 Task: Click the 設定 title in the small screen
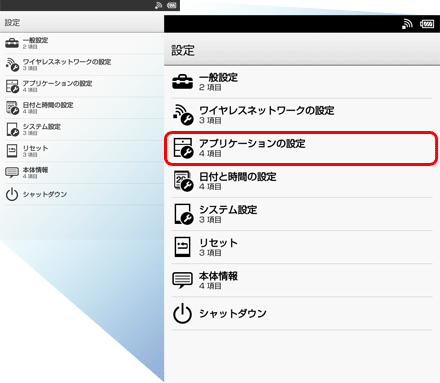click(12, 23)
